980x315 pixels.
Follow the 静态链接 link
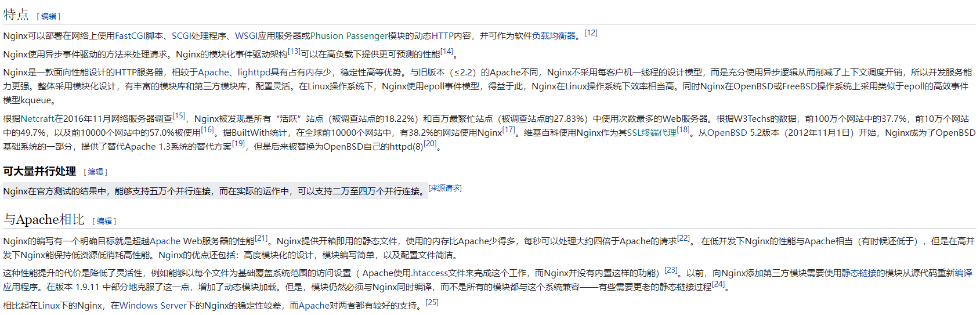(859, 273)
